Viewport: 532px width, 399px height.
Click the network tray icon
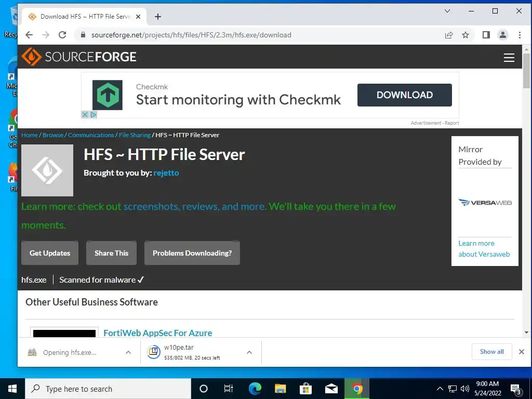453,389
